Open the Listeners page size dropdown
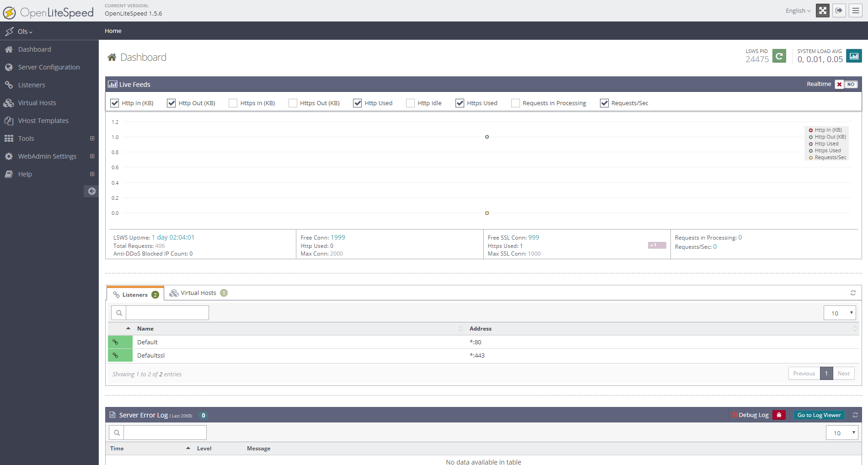This screenshot has height=465, width=868. point(840,313)
